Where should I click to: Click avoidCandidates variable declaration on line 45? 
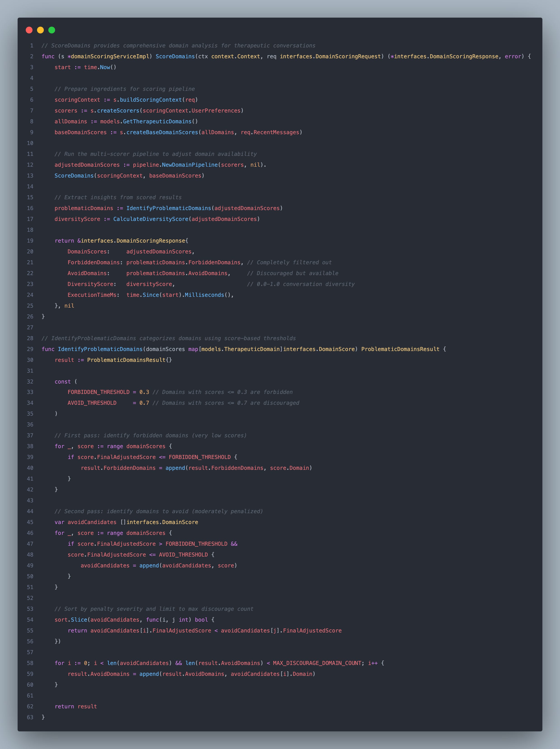click(92, 522)
